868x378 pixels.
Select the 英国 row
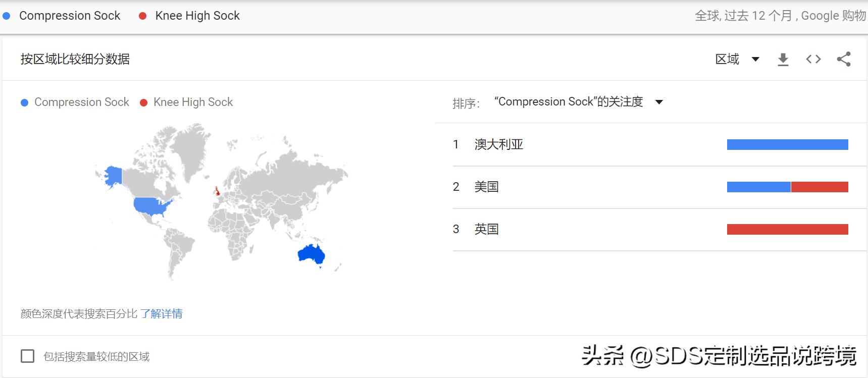tap(659, 230)
